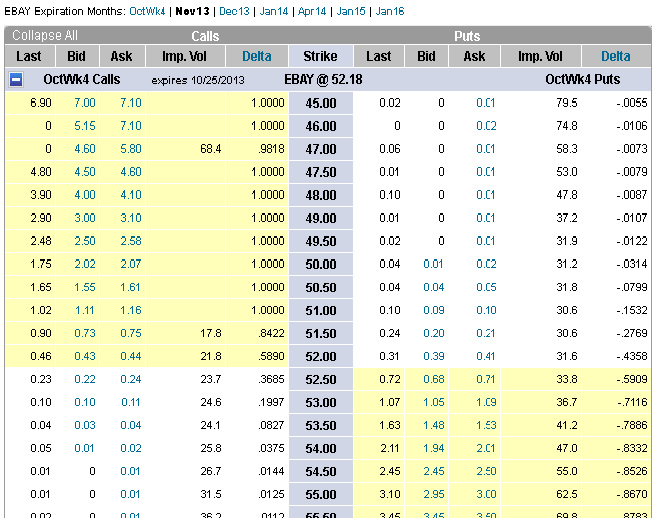Click the Collapse All link

(x=45, y=36)
